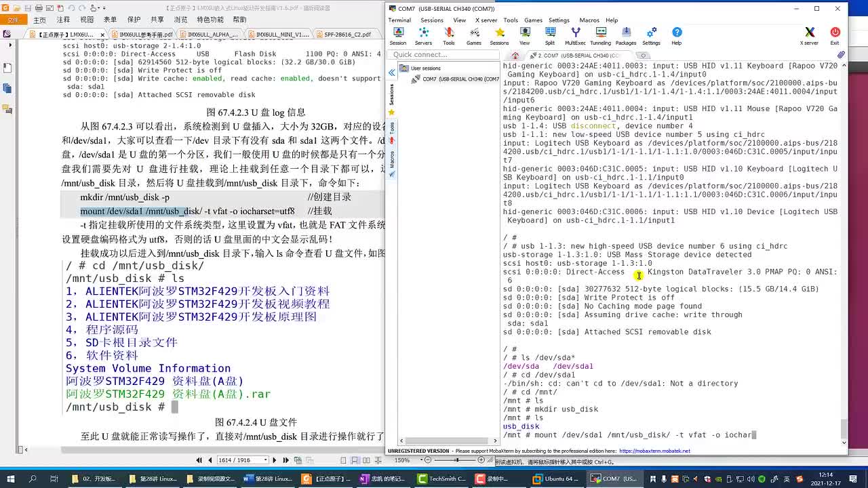Activate Split terminal mode
Viewport: 868px width, 488px height.
[x=550, y=36]
